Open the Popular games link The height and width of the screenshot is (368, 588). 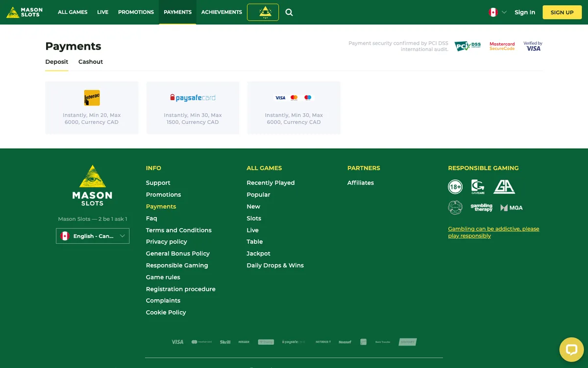coord(258,195)
